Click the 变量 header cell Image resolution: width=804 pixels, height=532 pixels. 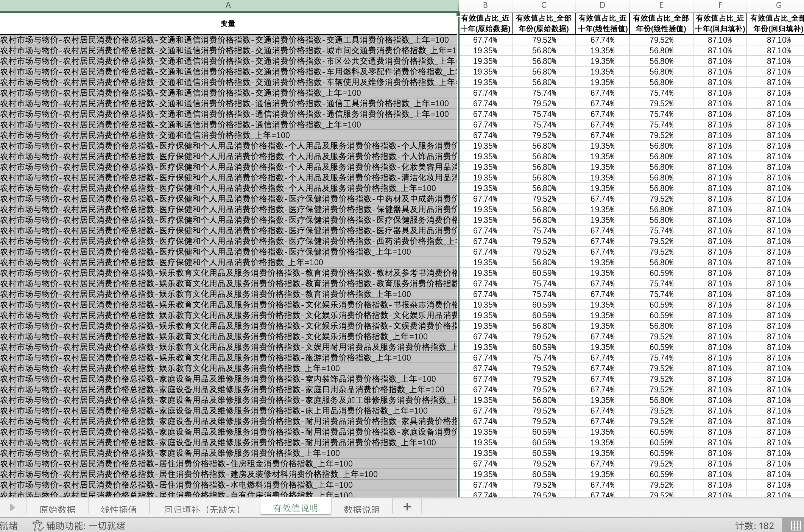coord(228,23)
